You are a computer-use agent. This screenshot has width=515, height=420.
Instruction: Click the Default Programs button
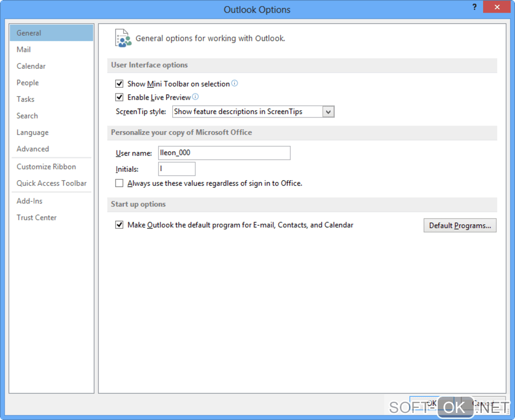[460, 225]
